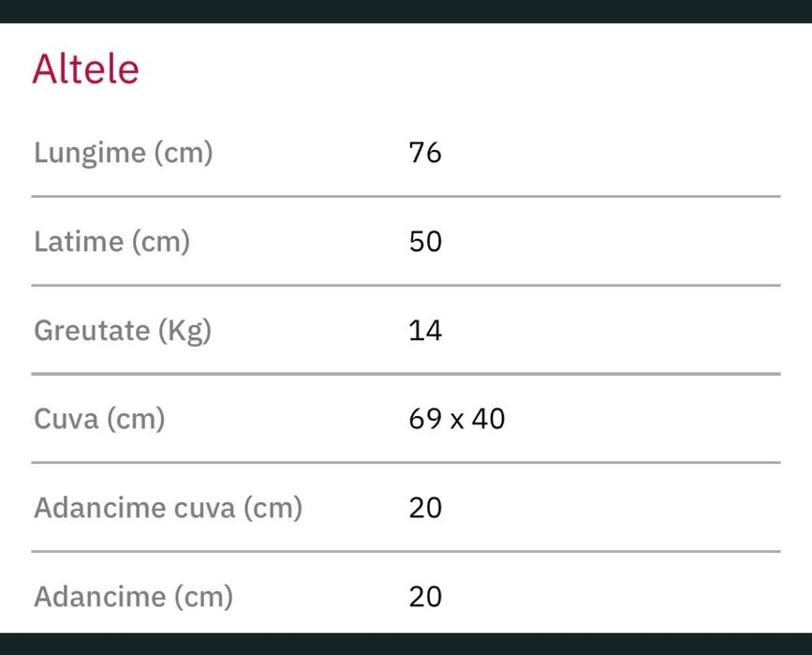
Task: Click the weight value 14
Action: (x=425, y=331)
